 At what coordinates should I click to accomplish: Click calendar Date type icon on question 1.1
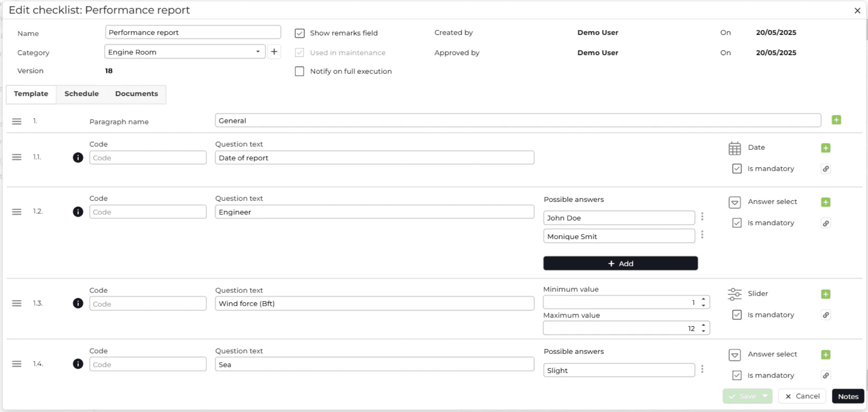click(x=734, y=148)
